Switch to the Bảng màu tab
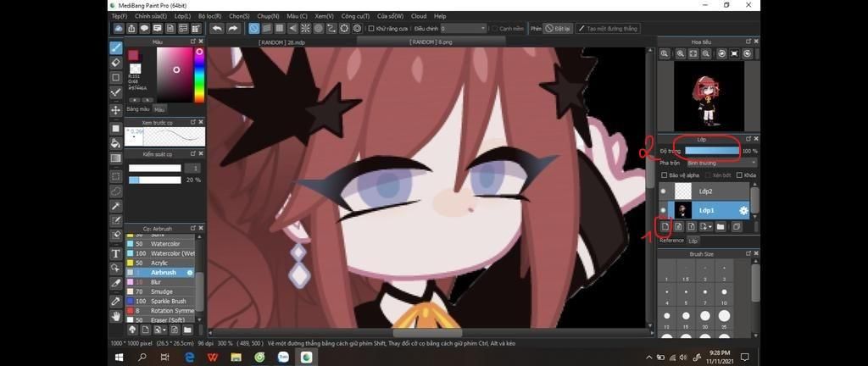Screen dimensions: 868x366 138,109
